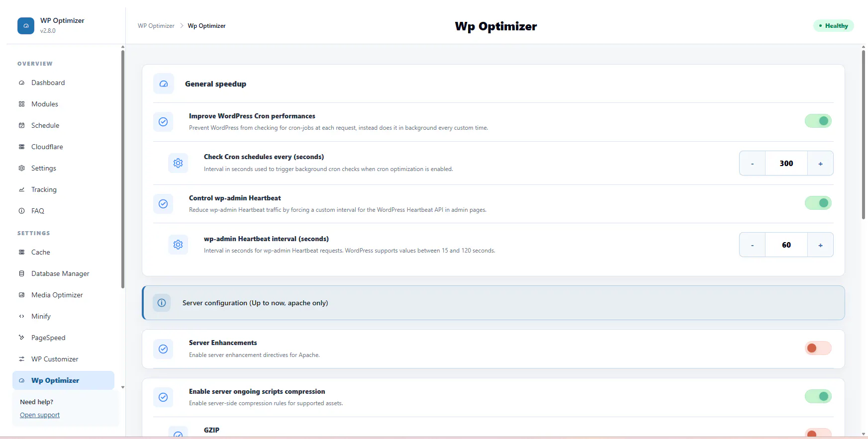Click the WP Optimizer logo icon

26,26
